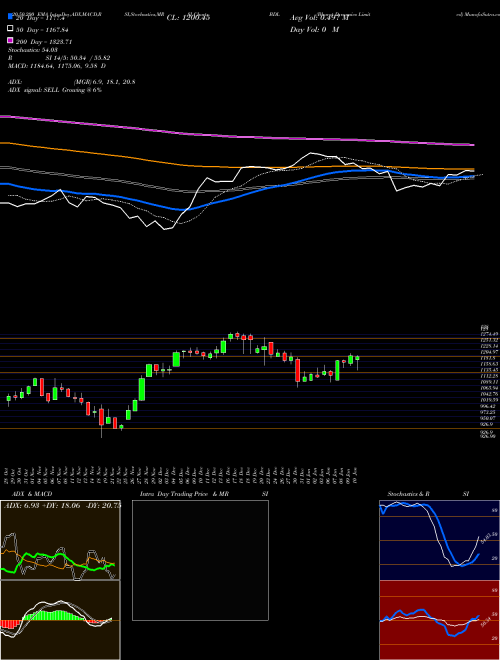The width and height of the screenshot is (500, 660).
Task: Click the 1019.59 price axis label
Action: click(x=490, y=400)
